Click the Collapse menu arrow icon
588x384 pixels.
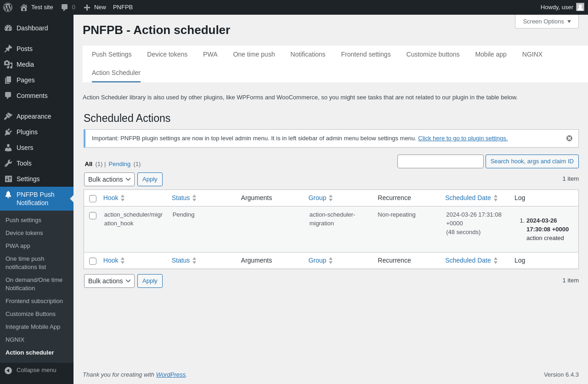point(8,370)
